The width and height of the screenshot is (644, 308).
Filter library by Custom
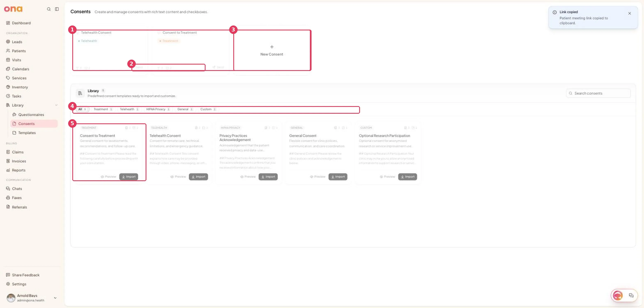coord(208,109)
